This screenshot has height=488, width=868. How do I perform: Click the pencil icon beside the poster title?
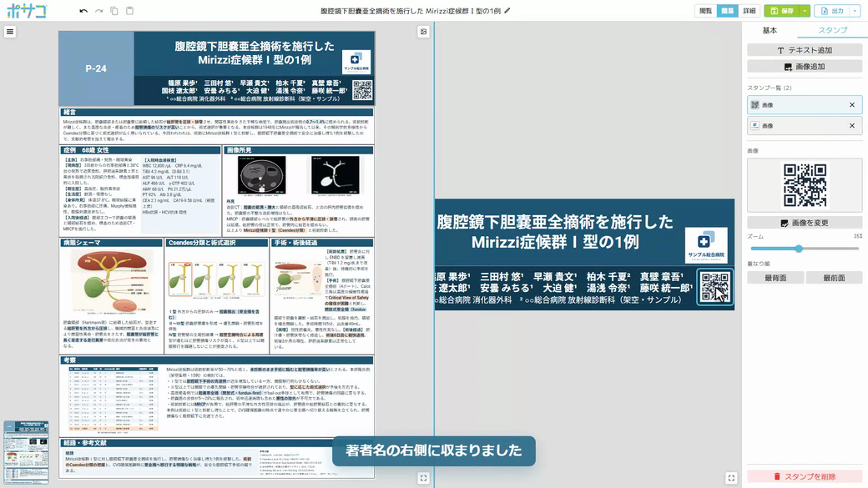pyautogui.click(x=507, y=11)
